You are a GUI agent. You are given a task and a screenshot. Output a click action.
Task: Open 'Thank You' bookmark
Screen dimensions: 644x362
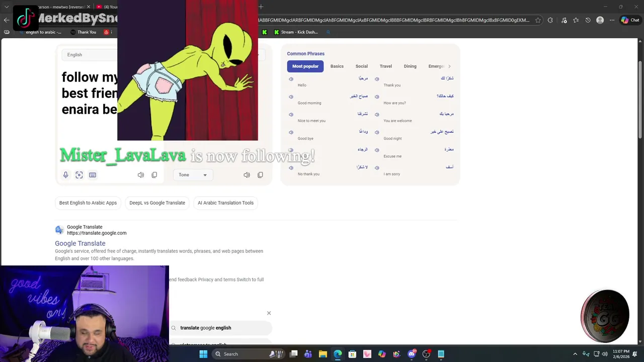click(84, 32)
